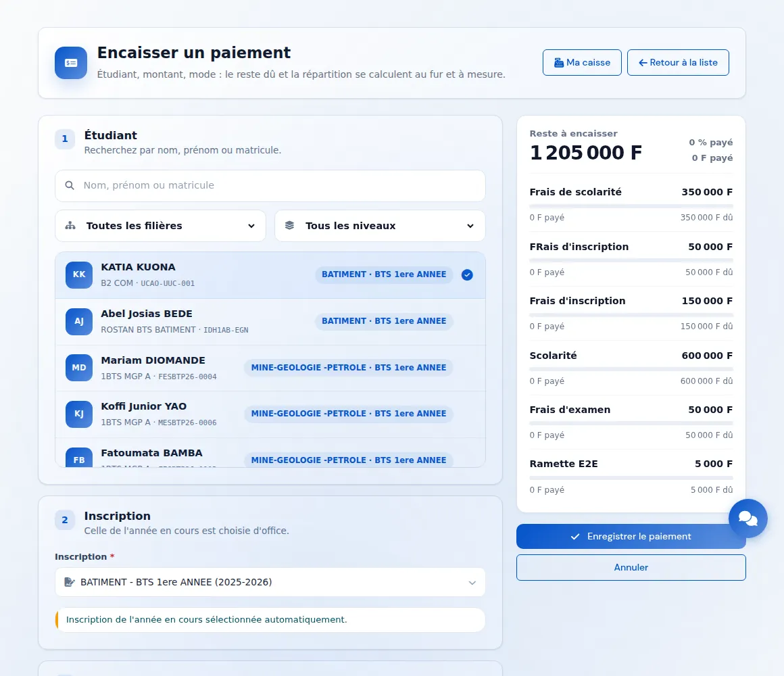
Task: Open Ma caisse
Action: [582, 62]
